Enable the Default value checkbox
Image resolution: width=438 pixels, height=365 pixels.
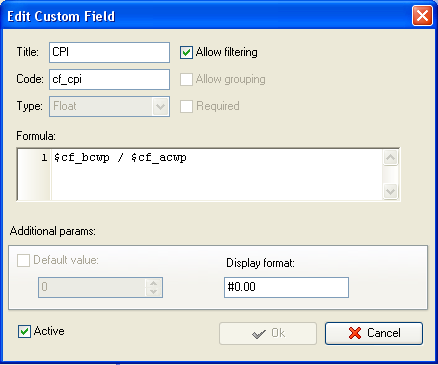click(23, 260)
